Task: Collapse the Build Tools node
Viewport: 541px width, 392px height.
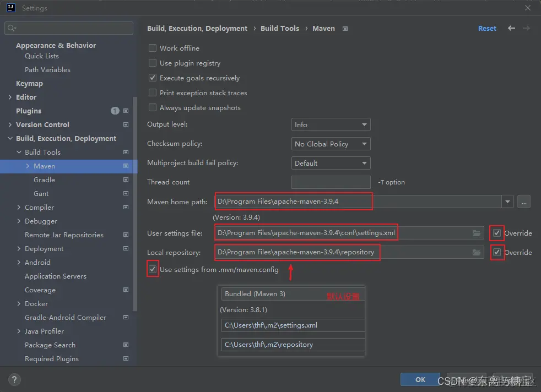Action: pyautogui.click(x=19, y=152)
